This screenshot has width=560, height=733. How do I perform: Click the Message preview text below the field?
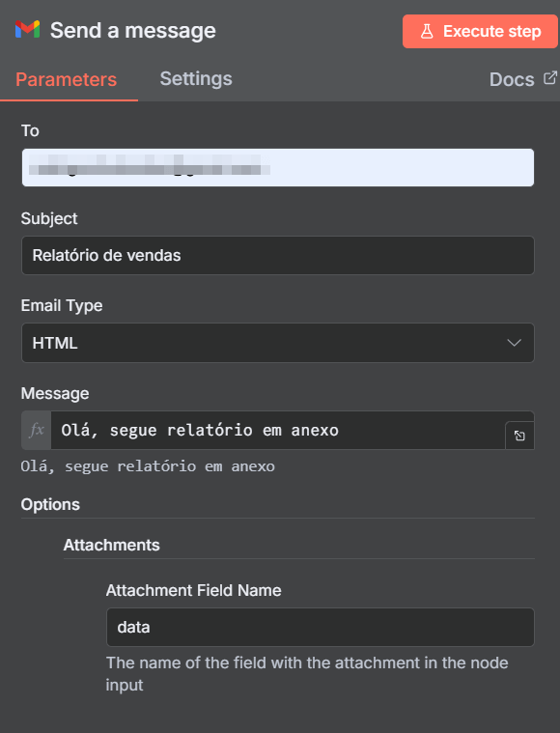(148, 466)
